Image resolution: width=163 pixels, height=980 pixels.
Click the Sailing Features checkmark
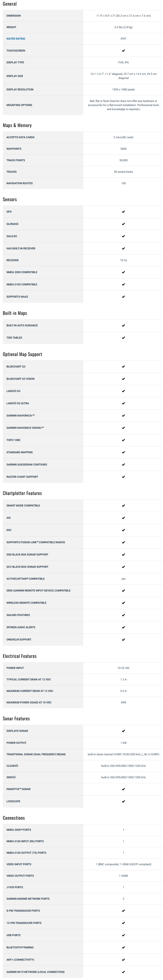(123, 615)
